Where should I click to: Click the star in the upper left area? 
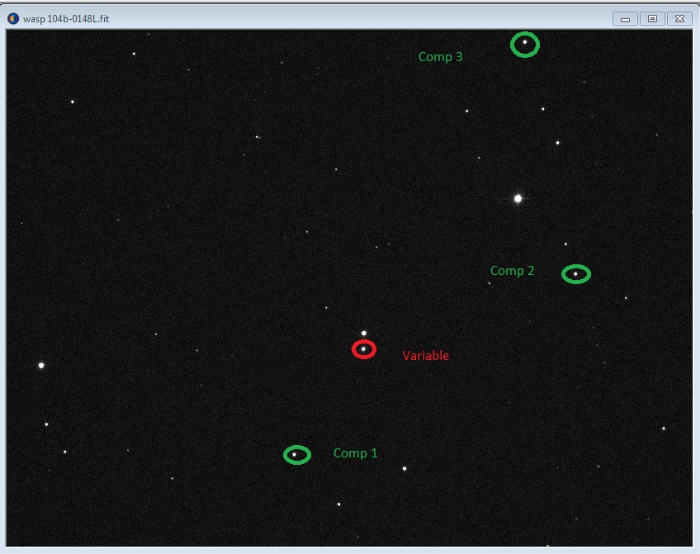tap(72, 101)
